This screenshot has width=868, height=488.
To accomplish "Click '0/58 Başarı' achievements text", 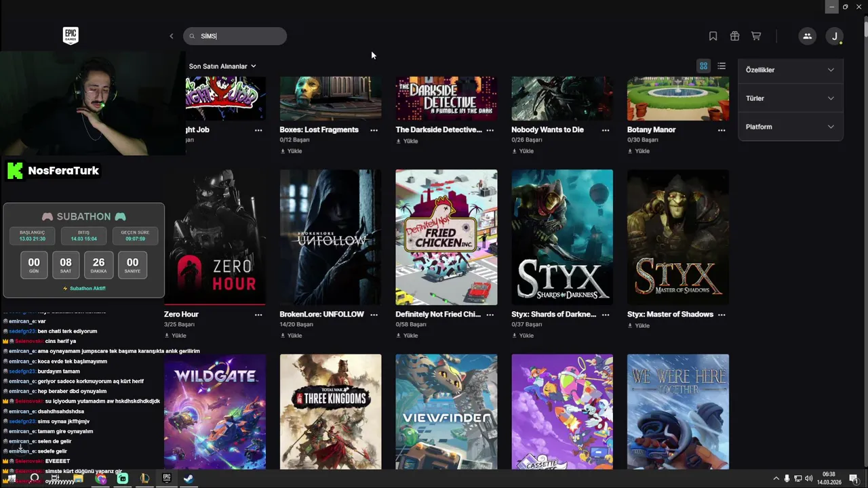I will point(411,325).
